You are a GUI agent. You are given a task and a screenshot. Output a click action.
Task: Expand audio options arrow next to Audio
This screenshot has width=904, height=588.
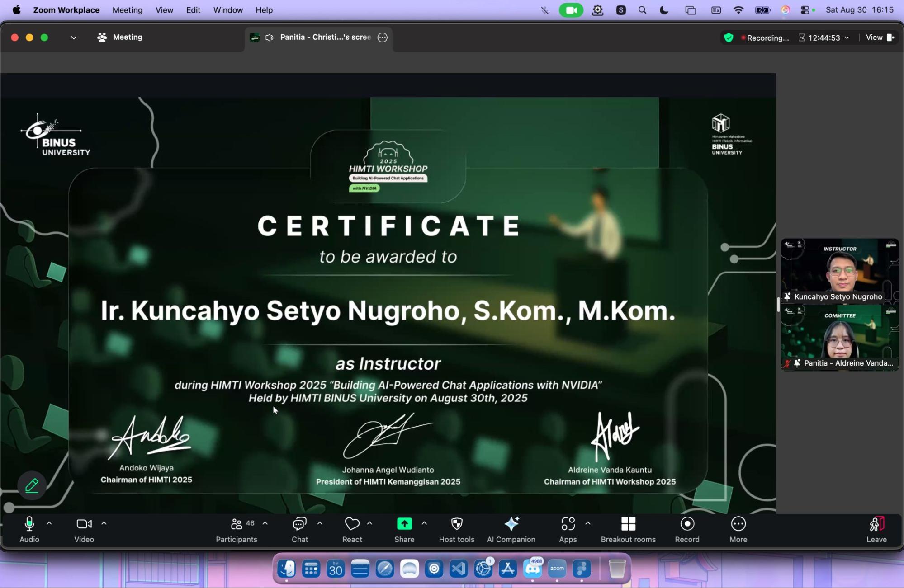49,523
